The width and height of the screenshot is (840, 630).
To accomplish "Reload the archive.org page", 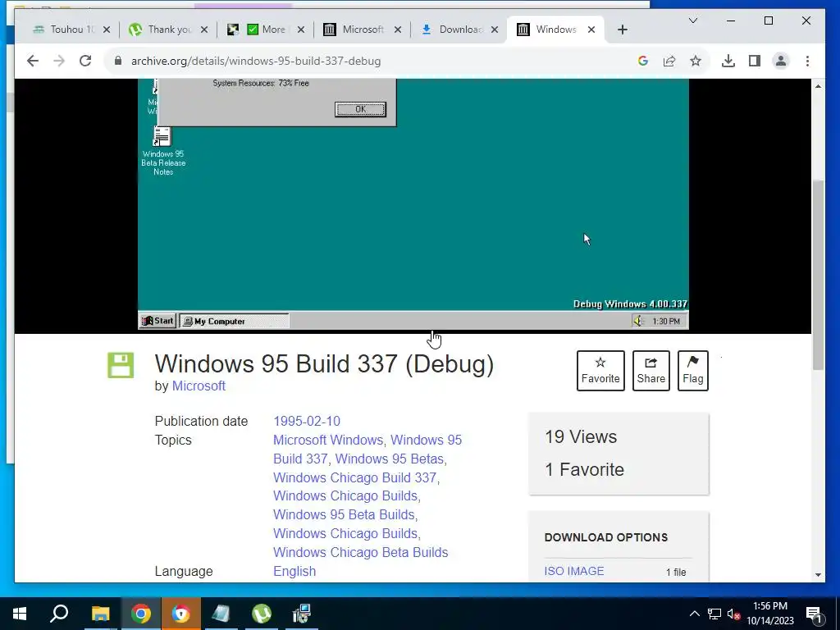I will pos(85,61).
